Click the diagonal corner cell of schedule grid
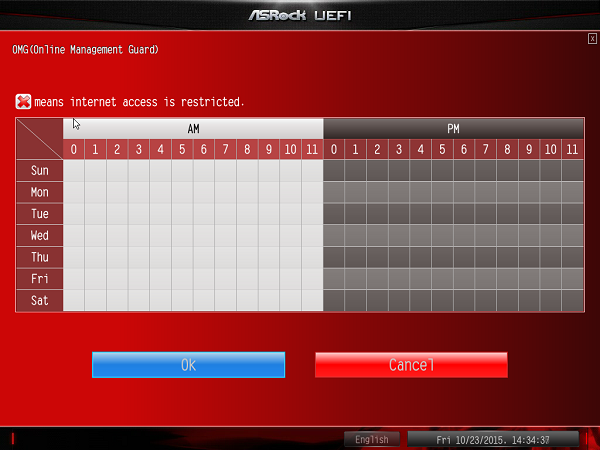 (39, 139)
